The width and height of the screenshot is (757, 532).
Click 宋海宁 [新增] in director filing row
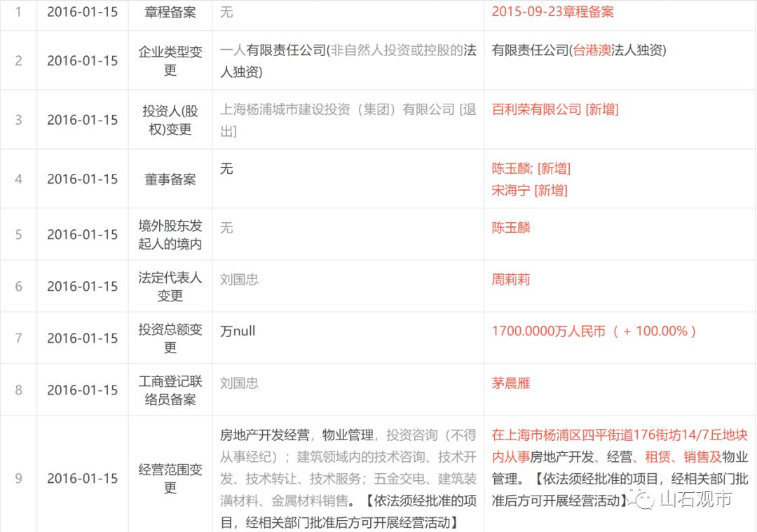[x=529, y=190]
